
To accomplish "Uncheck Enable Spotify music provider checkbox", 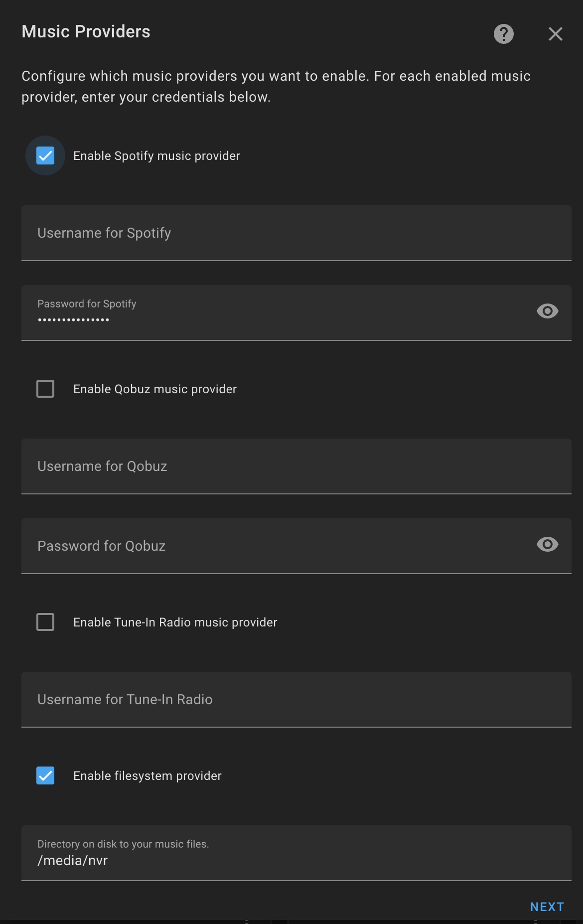I will pos(45,156).
